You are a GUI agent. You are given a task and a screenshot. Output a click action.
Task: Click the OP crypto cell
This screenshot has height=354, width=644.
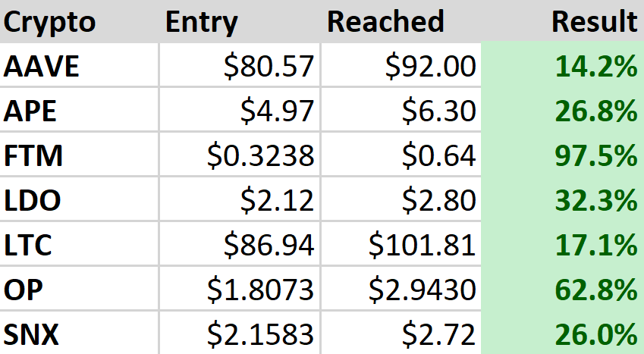pos(23,290)
